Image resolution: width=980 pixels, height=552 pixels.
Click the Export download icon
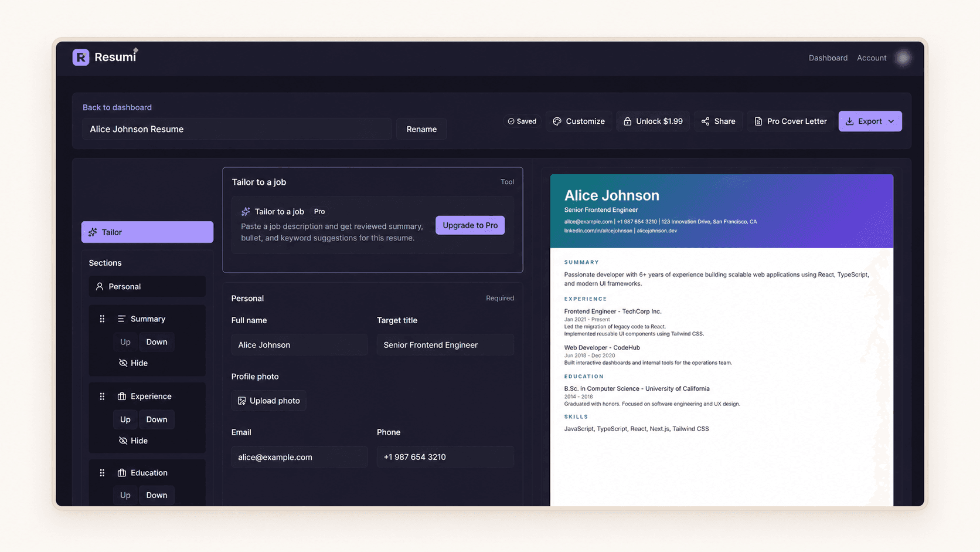pos(849,121)
